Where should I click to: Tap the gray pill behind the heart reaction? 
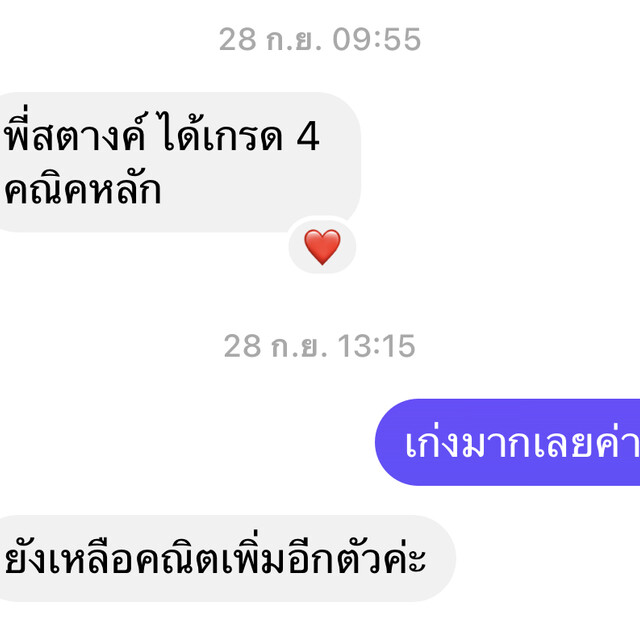click(322, 246)
